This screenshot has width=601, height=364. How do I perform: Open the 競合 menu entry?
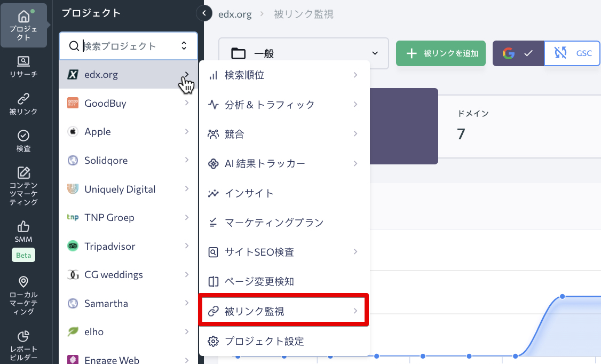pyautogui.click(x=283, y=134)
